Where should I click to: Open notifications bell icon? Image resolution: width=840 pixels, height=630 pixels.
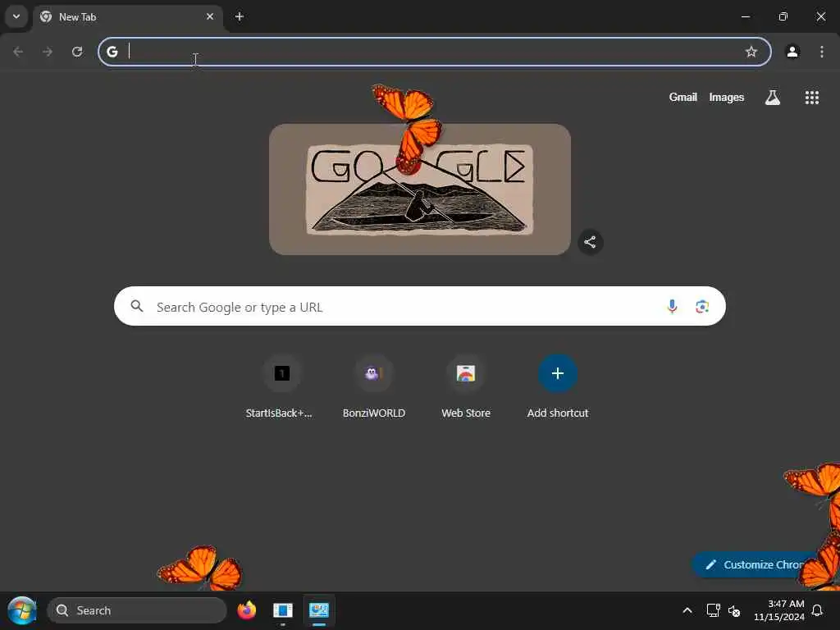click(x=818, y=610)
